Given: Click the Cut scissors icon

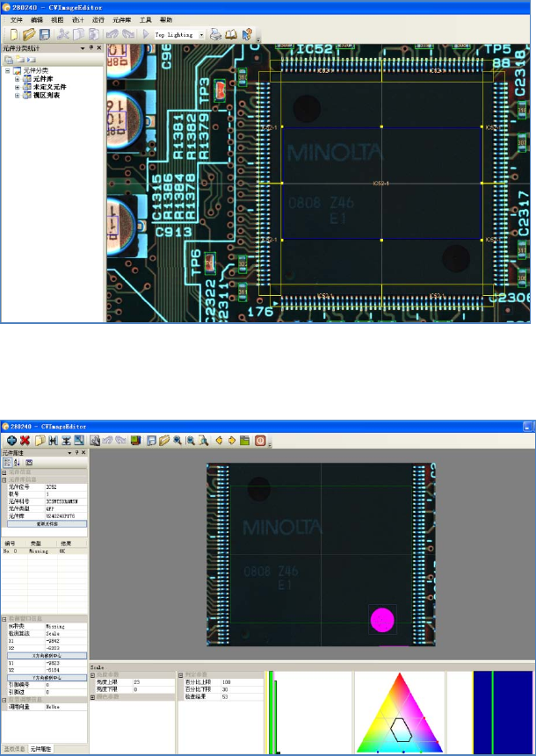Looking at the screenshot, I should pyautogui.click(x=62, y=34).
